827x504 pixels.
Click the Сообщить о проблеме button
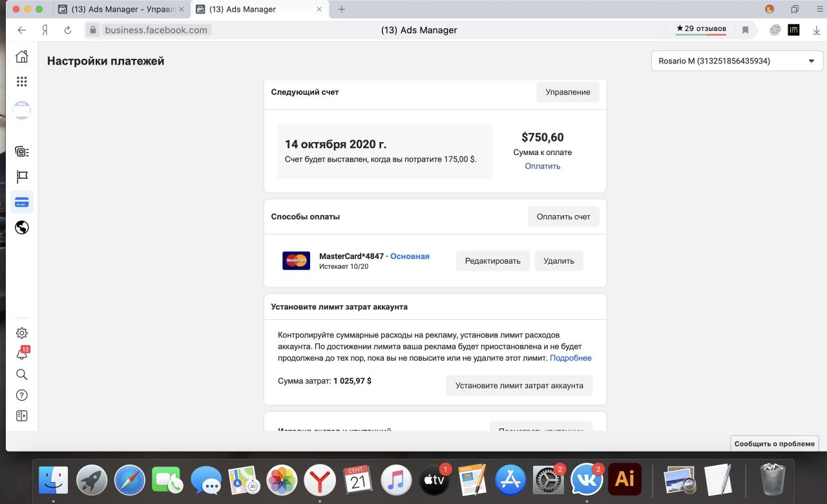(775, 444)
